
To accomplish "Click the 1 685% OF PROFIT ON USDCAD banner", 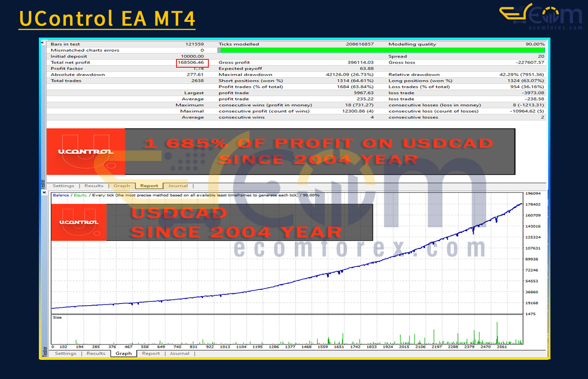I will [x=320, y=152].
